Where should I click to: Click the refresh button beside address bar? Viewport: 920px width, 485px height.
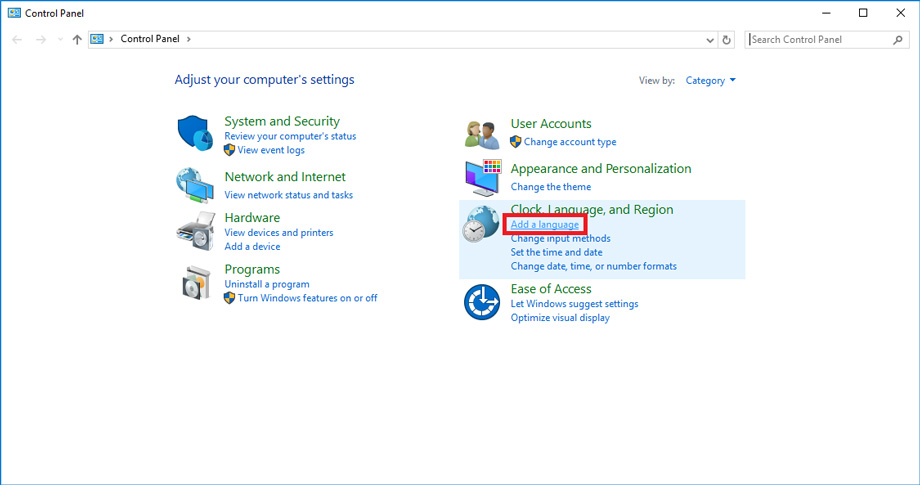(727, 40)
